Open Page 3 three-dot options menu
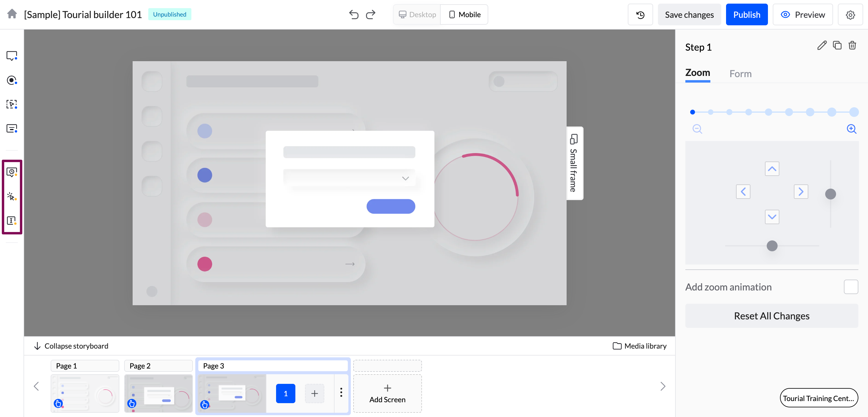The width and height of the screenshot is (868, 417). 341,393
